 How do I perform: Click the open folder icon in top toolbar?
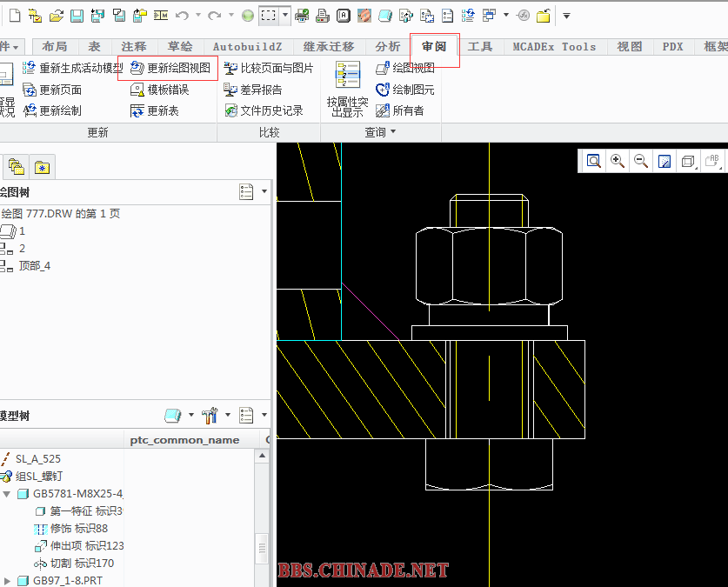click(x=56, y=16)
